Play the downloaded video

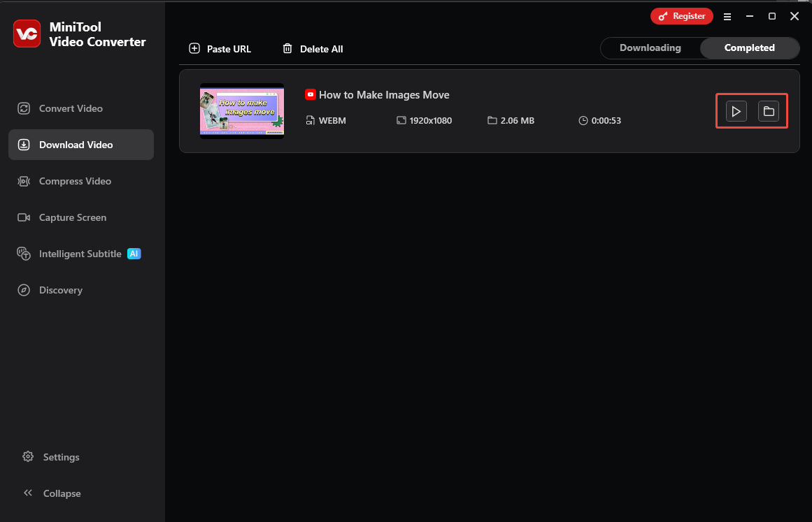735,110
